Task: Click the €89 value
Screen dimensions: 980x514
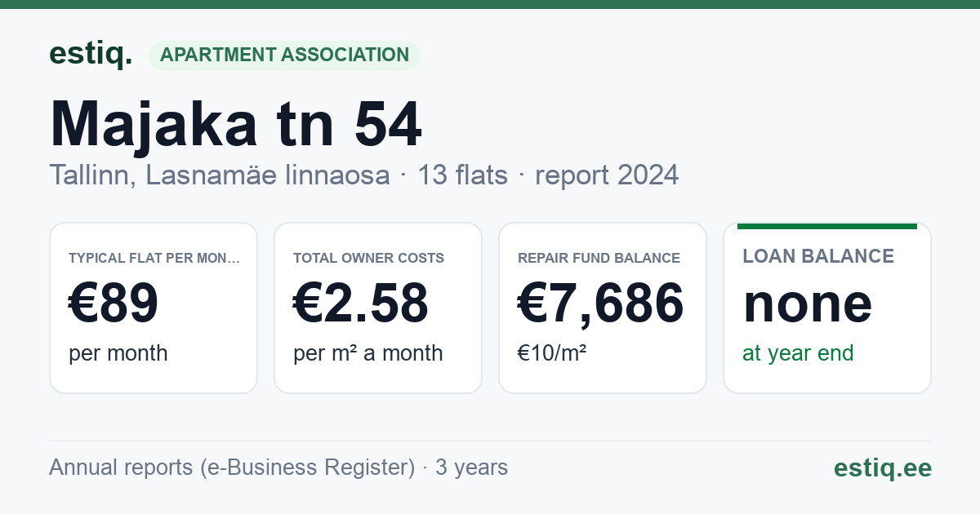Action: point(114,304)
